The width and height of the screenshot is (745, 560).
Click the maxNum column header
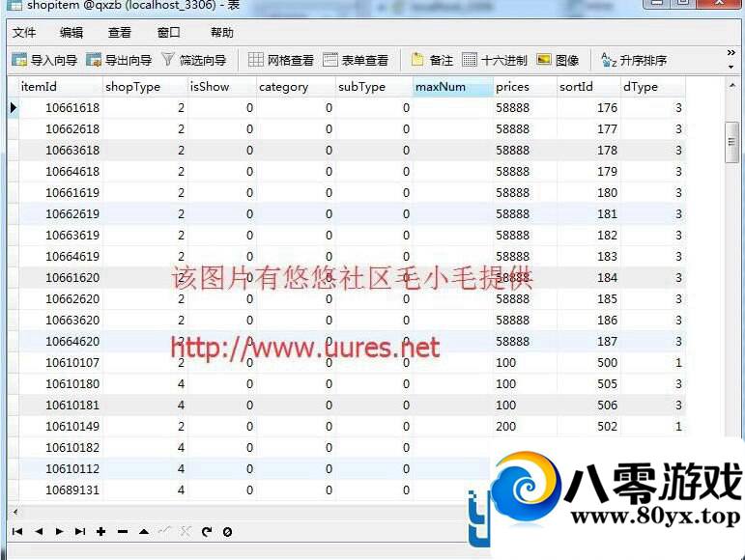[451, 87]
